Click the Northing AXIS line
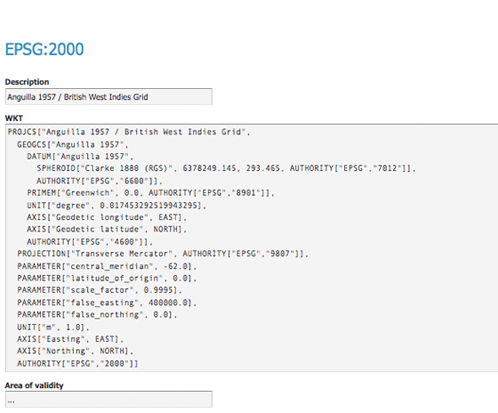Viewport: 498px width, 413px height. coord(75,351)
